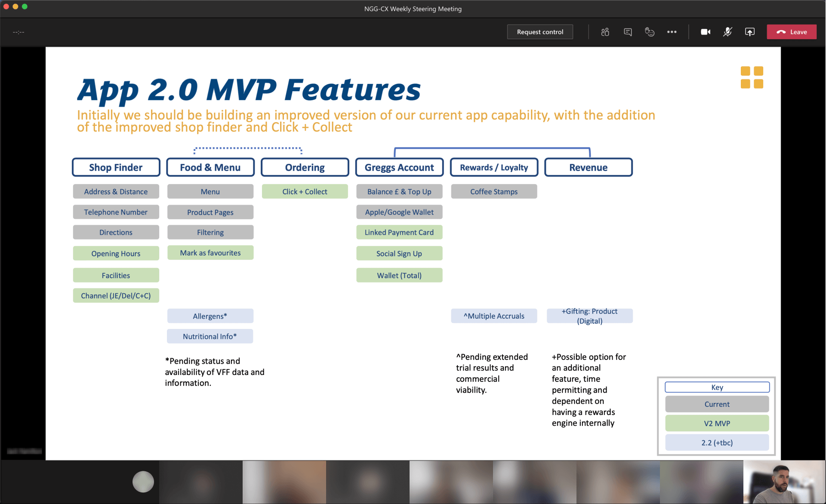Click the grey Current key swatch
The image size is (826, 504).
(x=717, y=404)
